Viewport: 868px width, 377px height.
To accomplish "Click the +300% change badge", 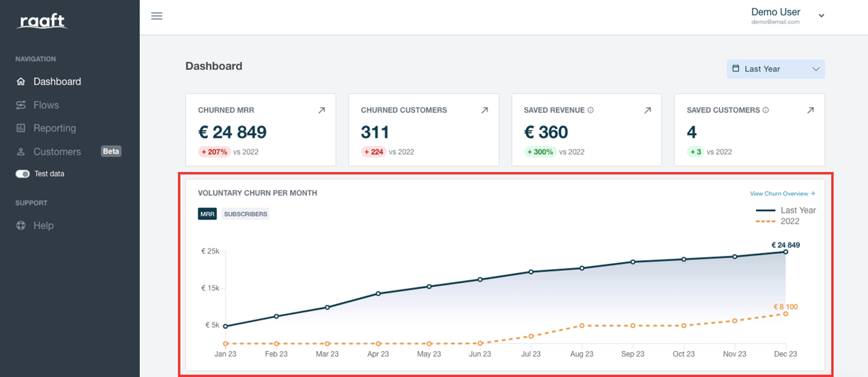I will click(540, 152).
